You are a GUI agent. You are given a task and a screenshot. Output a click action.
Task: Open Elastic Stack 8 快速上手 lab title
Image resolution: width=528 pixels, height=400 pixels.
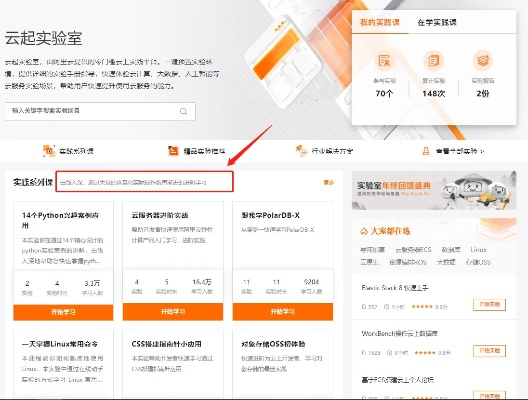click(x=395, y=288)
